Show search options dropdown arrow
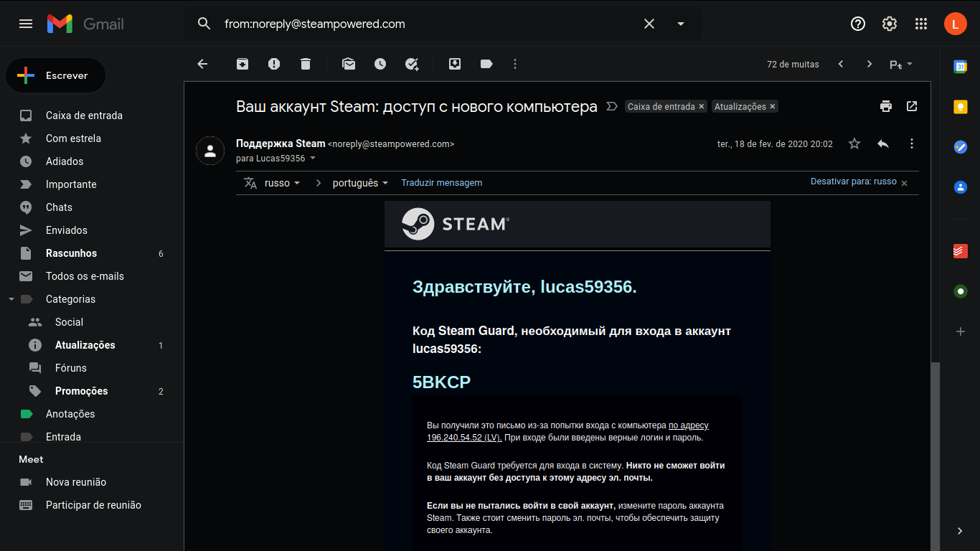 [681, 24]
